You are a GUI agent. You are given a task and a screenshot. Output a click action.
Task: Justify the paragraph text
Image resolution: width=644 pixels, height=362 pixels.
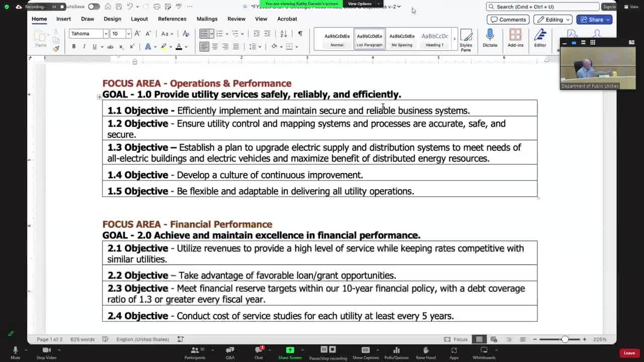click(x=236, y=46)
